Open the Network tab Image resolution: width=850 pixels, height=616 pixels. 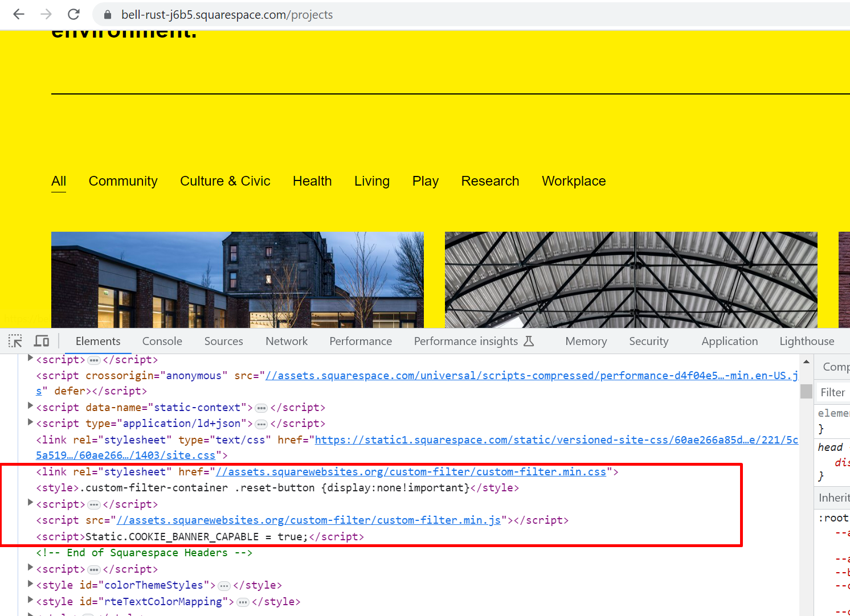click(x=287, y=341)
